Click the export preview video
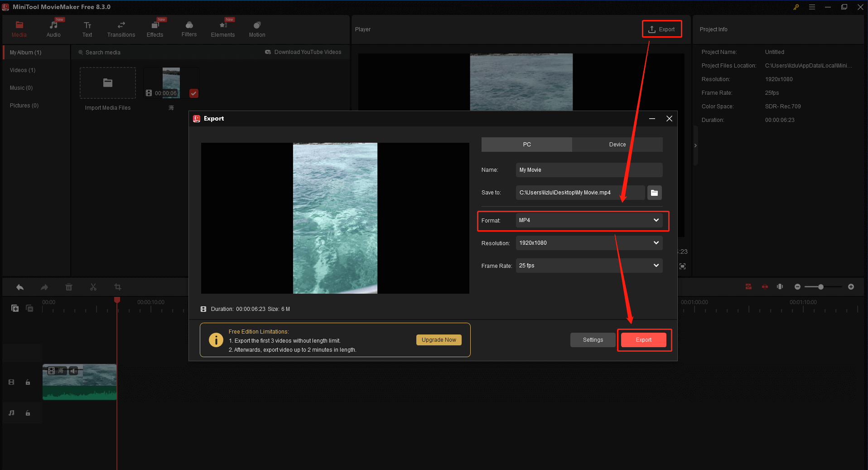 pos(335,218)
